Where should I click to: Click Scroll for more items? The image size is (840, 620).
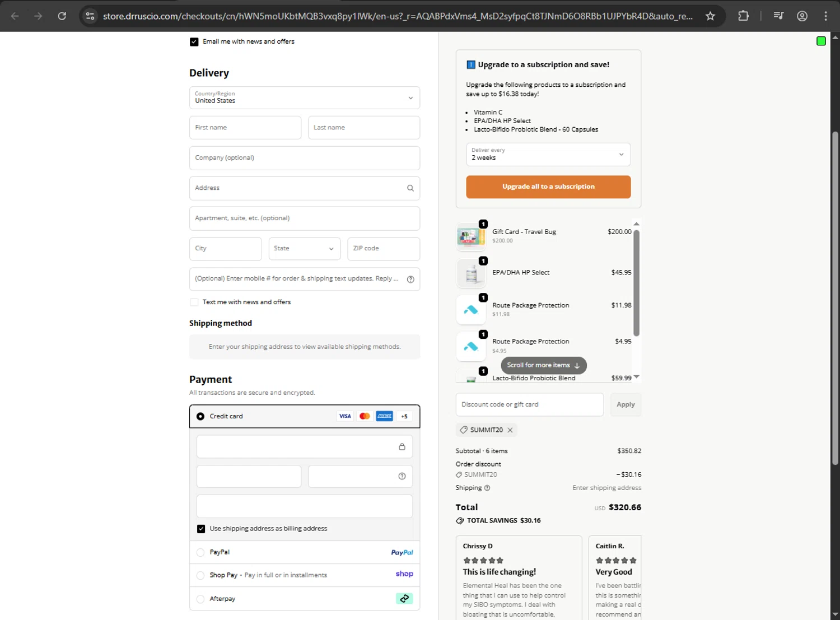point(544,365)
